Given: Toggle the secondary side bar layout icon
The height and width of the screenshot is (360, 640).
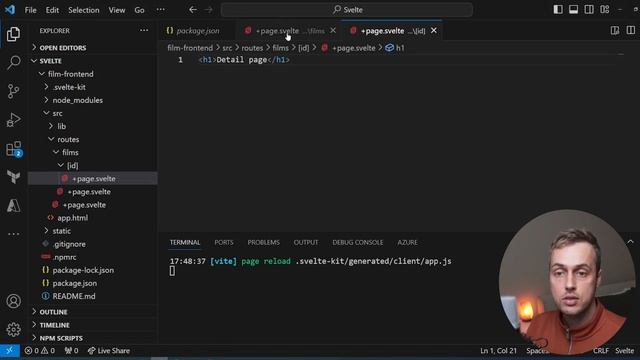Looking at the screenshot, I should pyautogui.click(x=589, y=9).
